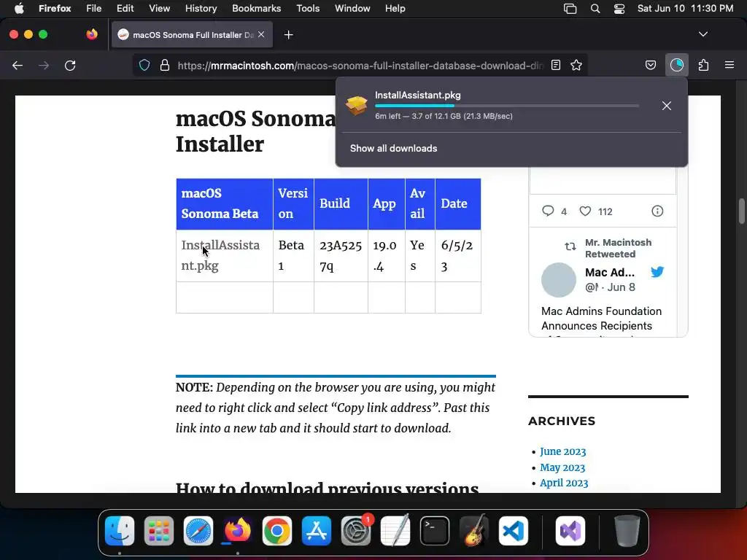View site security via padlock icon
The height and width of the screenshot is (560, 747).
(165, 65)
